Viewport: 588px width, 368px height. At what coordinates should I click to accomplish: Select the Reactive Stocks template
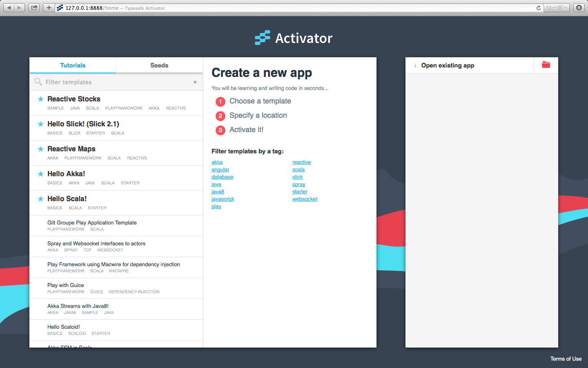[x=116, y=103]
